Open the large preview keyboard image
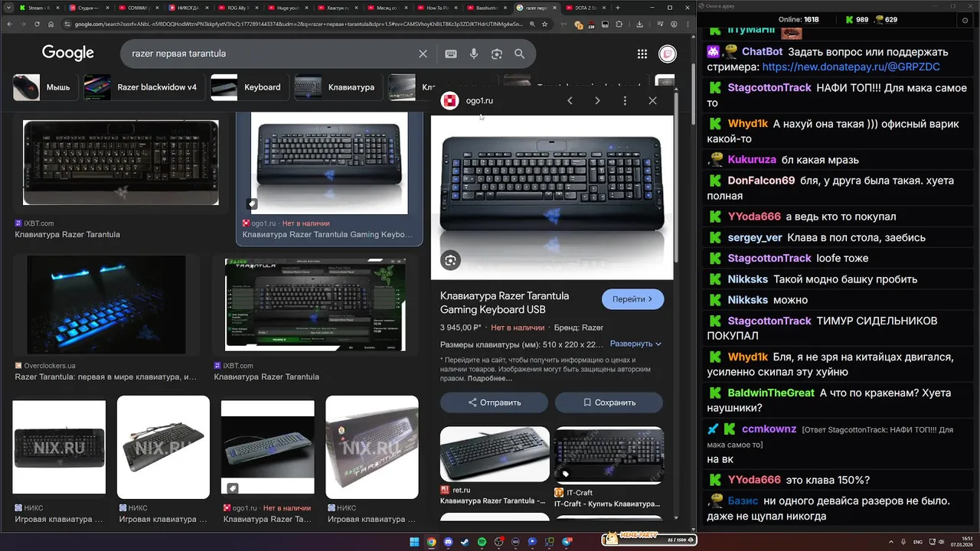The height and width of the screenshot is (551, 980). 552,197
